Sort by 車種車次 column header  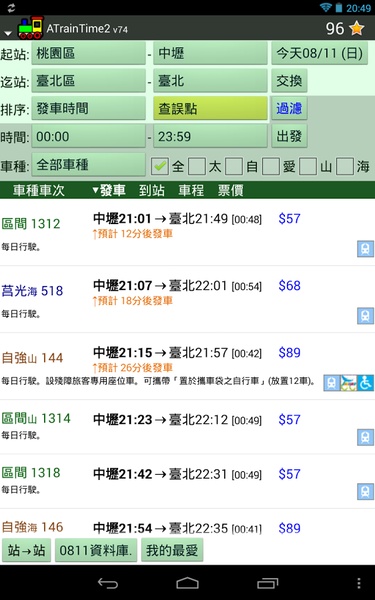[x=39, y=190]
